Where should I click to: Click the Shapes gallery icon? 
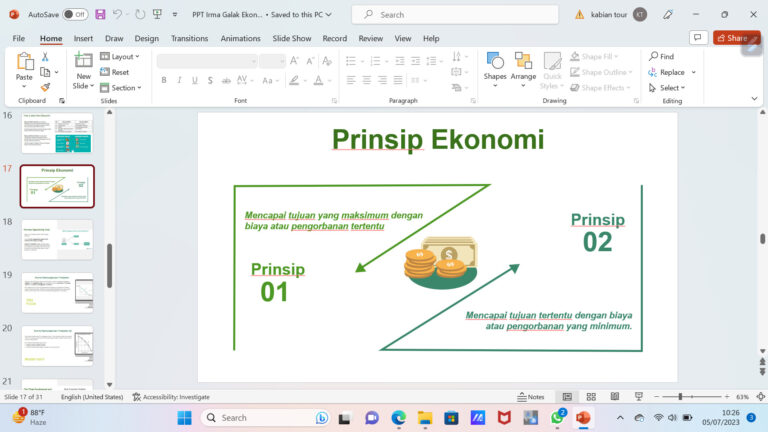[495, 65]
